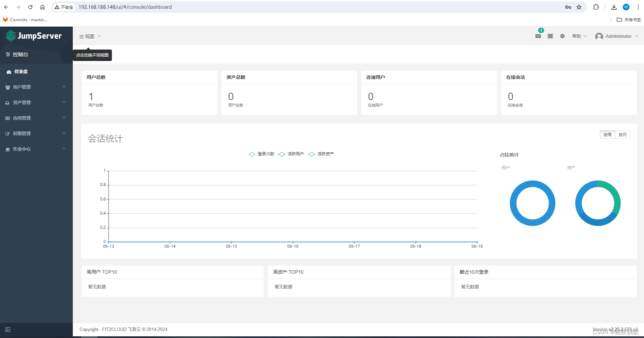Viewport: 644px width, 338px height.
Task: Click the 应用管理 grid icon
Action: [x=8, y=118]
